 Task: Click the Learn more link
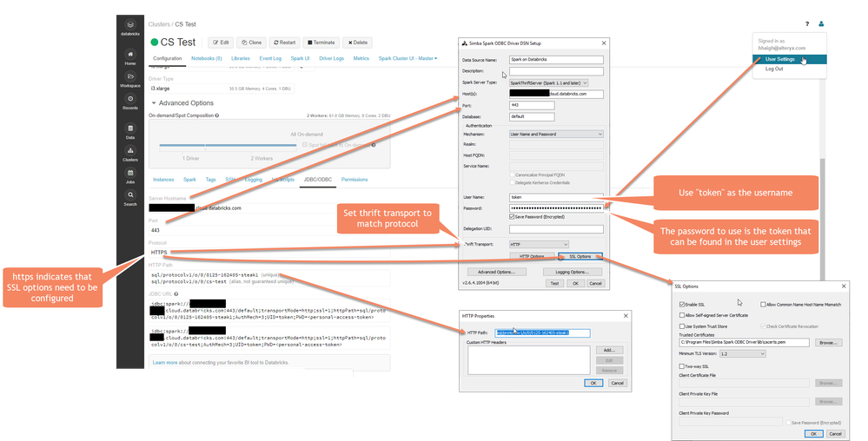[x=165, y=362]
